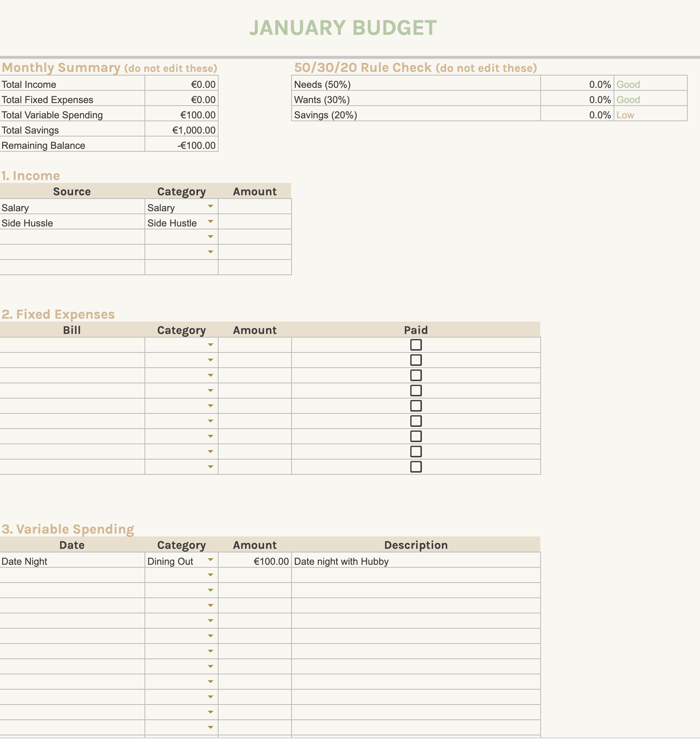Check the first Paid checkbox in Fixed Expenses
This screenshot has height=739, width=700.
(416, 345)
